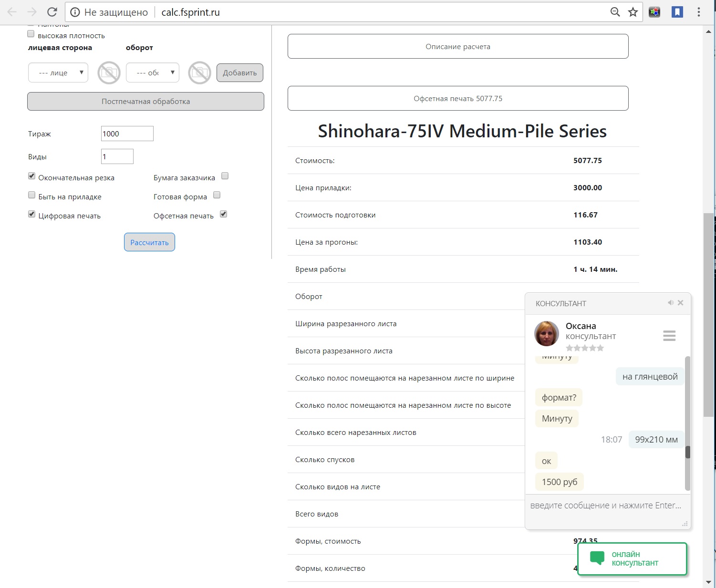Click the page scrollbar up arrow
The image size is (716, 588).
coord(709,31)
